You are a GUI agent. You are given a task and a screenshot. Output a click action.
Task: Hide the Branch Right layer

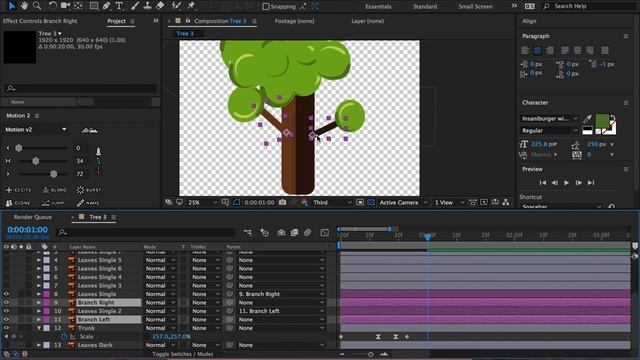(6, 302)
